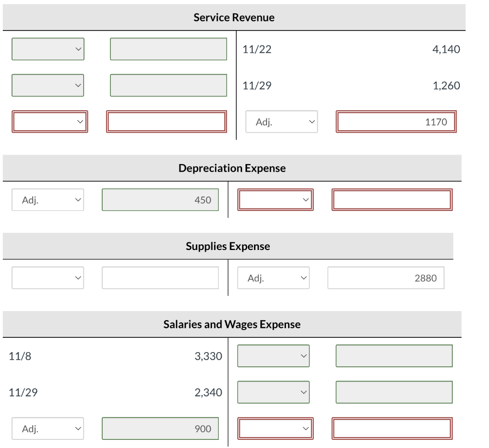Open Adj. dropdown under Salaries and Wages Expense

tap(48, 428)
